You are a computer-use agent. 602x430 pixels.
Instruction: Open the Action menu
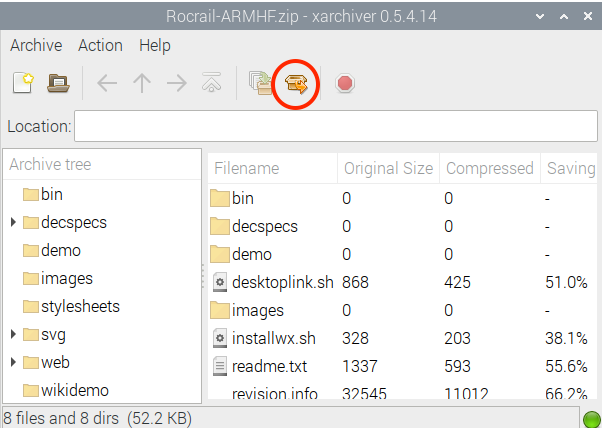(100, 45)
